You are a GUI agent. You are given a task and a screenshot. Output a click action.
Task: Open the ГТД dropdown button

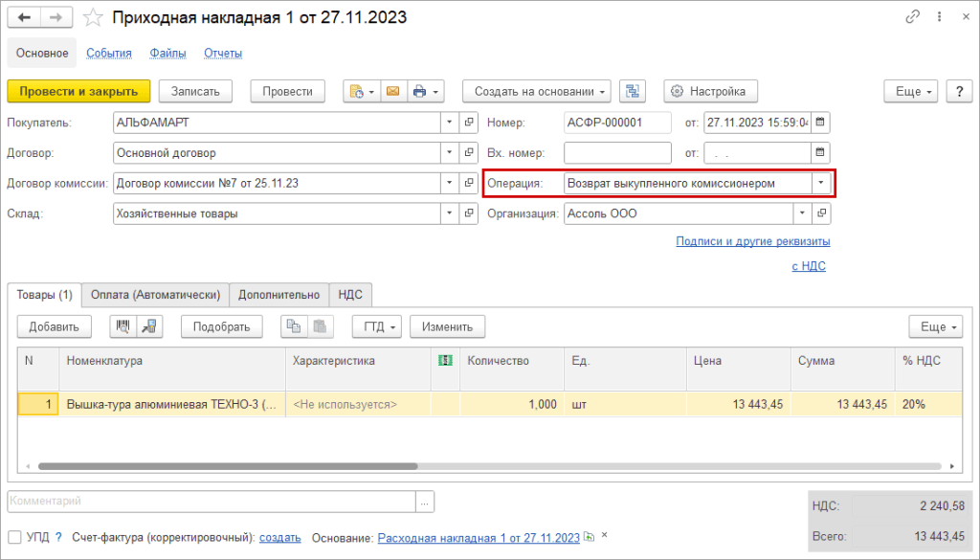[x=377, y=326]
